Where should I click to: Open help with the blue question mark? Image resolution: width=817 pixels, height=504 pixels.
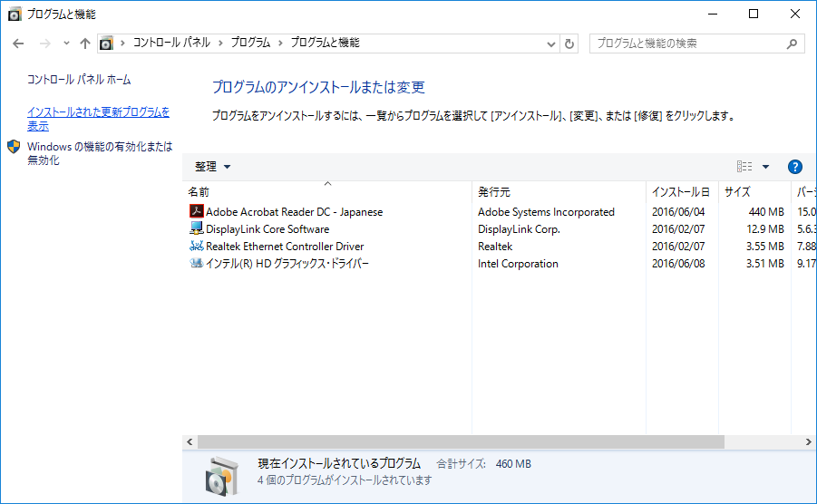tap(794, 167)
